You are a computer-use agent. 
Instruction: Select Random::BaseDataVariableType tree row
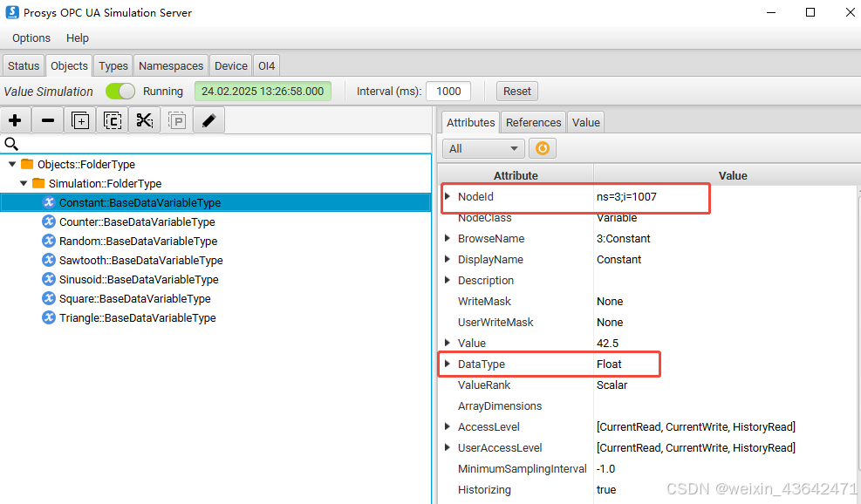point(215,241)
